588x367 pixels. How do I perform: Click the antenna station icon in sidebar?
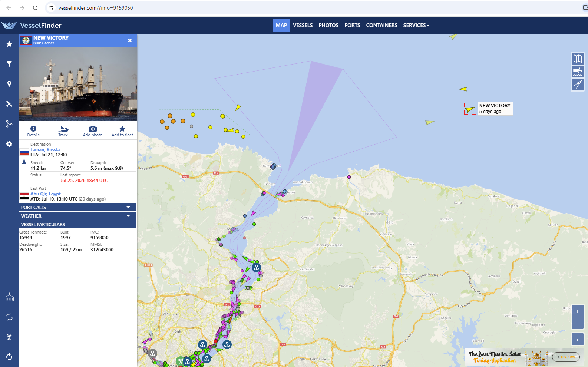[x=9, y=337]
